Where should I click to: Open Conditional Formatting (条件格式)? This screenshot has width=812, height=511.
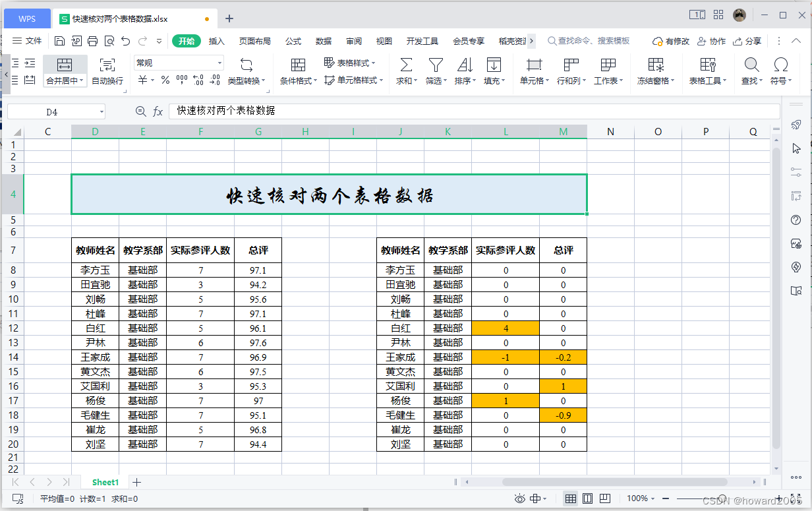pyautogui.click(x=298, y=72)
